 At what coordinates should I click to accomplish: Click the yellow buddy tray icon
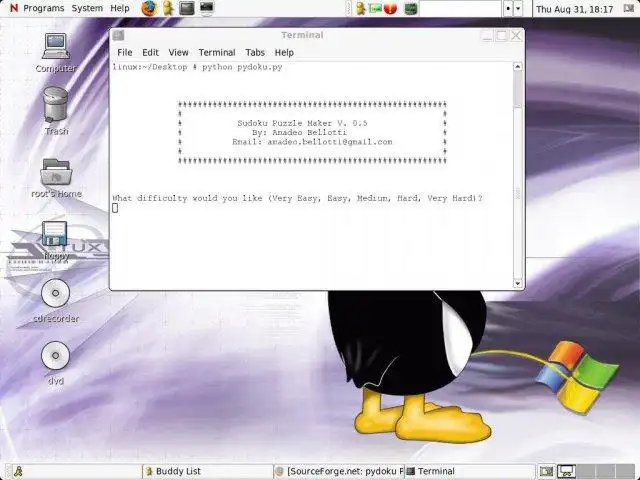tap(360, 9)
